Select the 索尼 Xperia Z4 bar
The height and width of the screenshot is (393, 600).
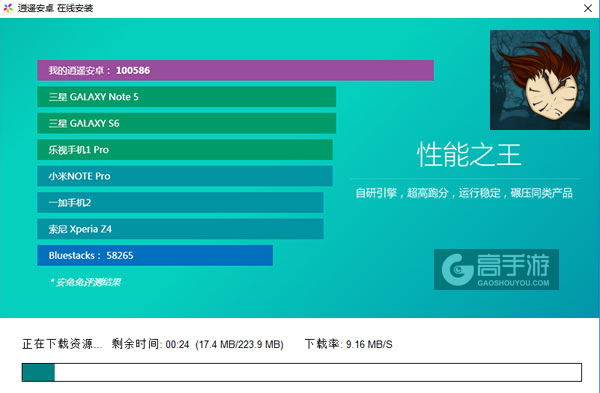(180, 229)
